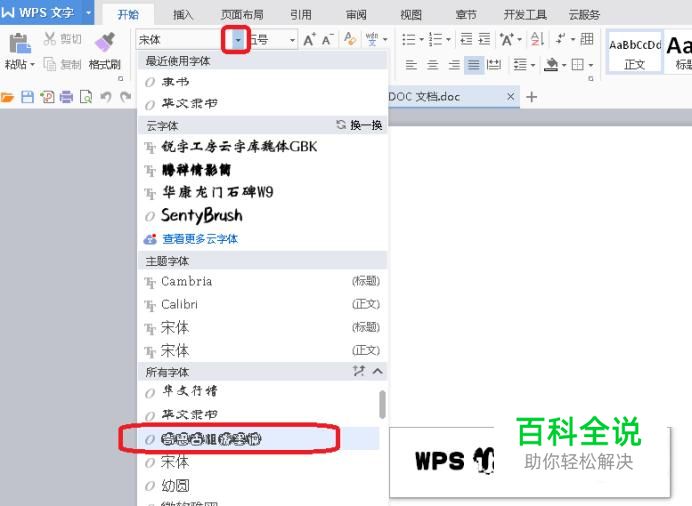Click the borders icon

pos(577,65)
